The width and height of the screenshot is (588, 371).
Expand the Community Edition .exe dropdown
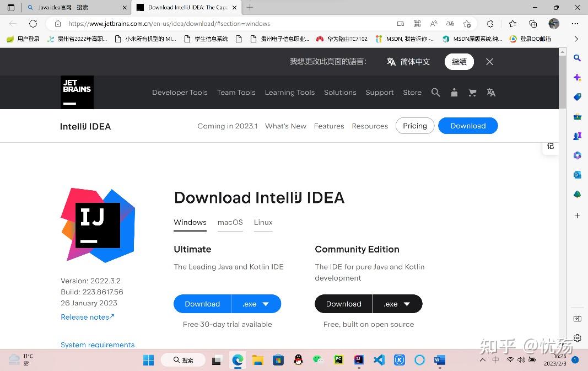coord(397,304)
